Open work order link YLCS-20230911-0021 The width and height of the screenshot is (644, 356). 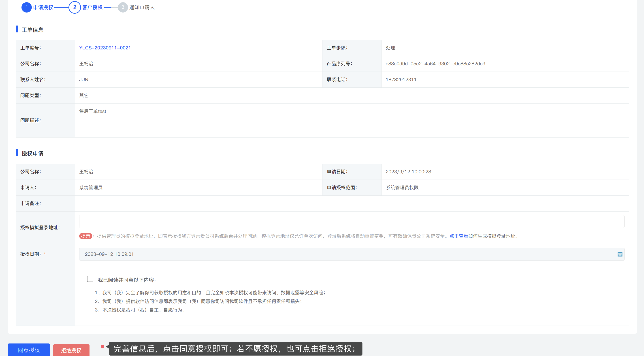pyautogui.click(x=105, y=48)
